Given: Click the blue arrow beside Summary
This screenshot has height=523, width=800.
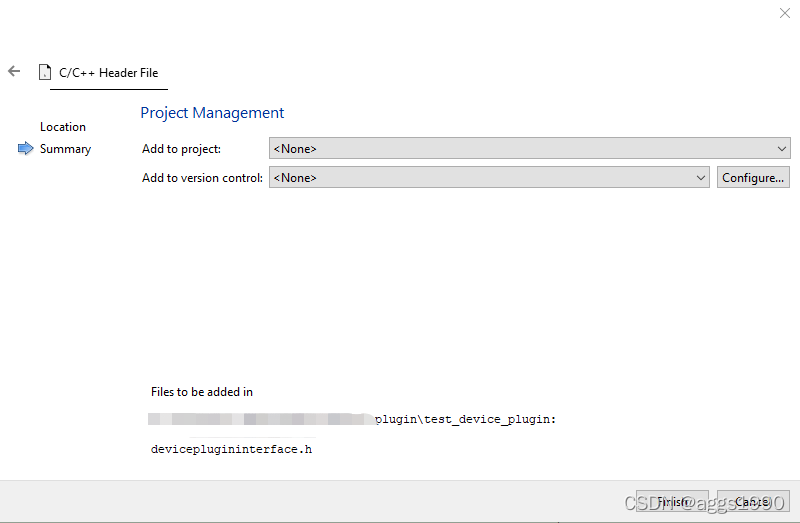Looking at the screenshot, I should tap(26, 148).
